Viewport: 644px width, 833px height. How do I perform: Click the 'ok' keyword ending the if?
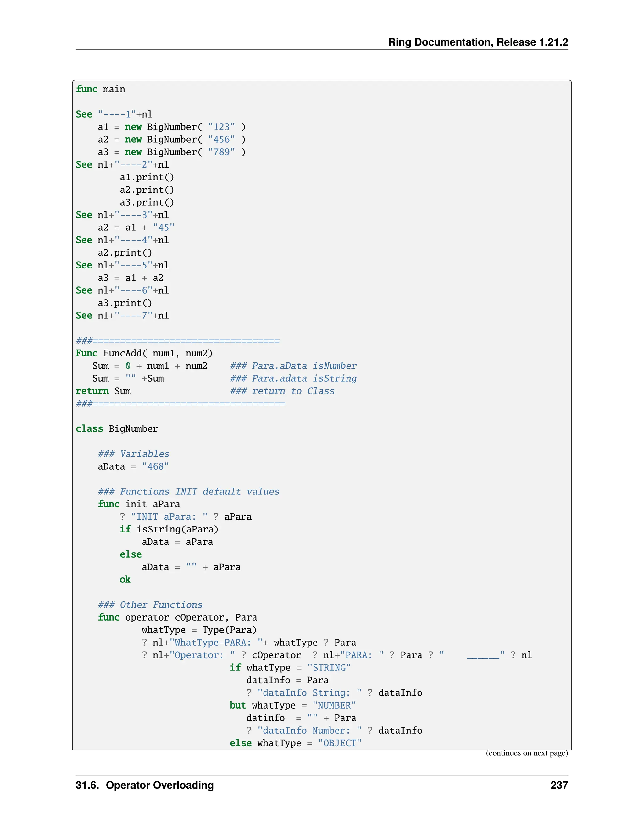point(125,580)
